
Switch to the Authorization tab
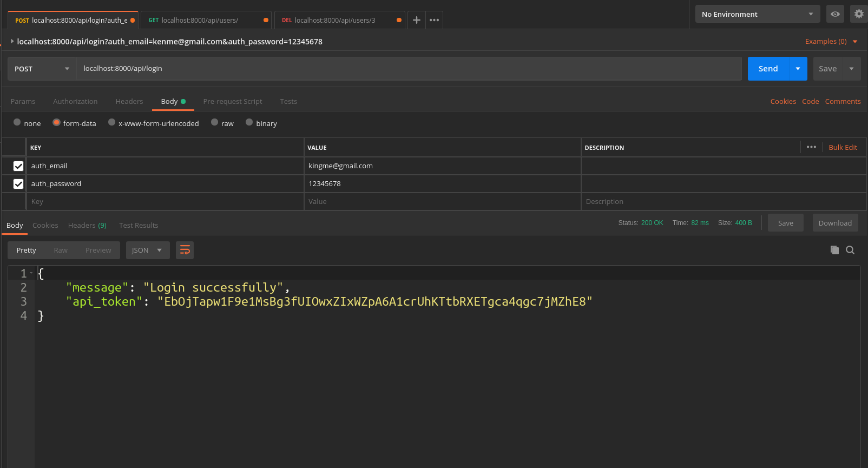[x=75, y=101]
